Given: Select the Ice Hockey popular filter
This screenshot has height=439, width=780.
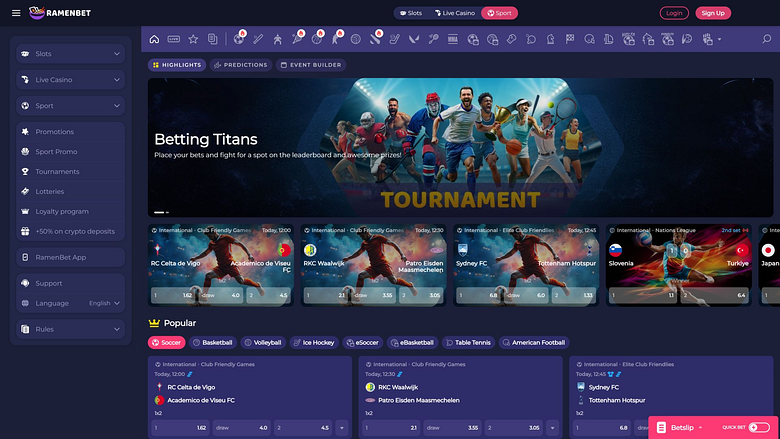Looking at the screenshot, I should pos(314,343).
